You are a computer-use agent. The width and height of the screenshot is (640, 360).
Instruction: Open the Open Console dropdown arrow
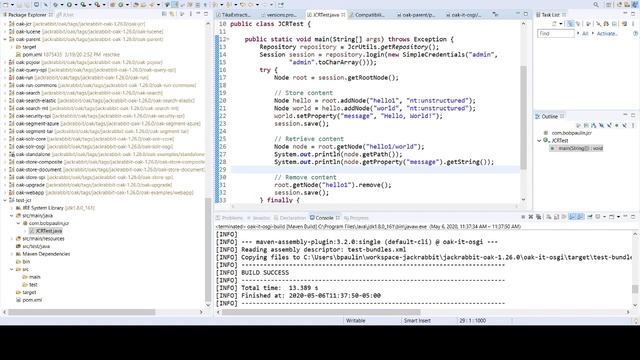click(x=618, y=217)
